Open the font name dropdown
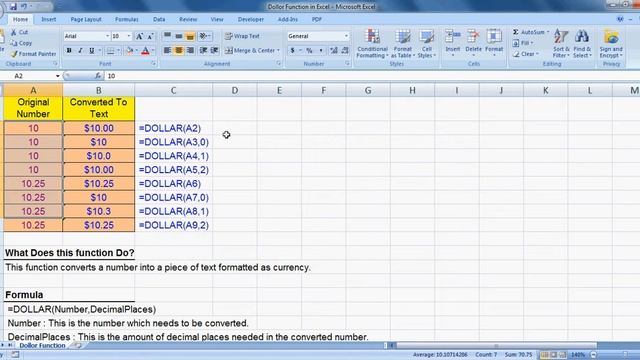The width and height of the screenshot is (640, 360). pyautogui.click(x=107, y=36)
